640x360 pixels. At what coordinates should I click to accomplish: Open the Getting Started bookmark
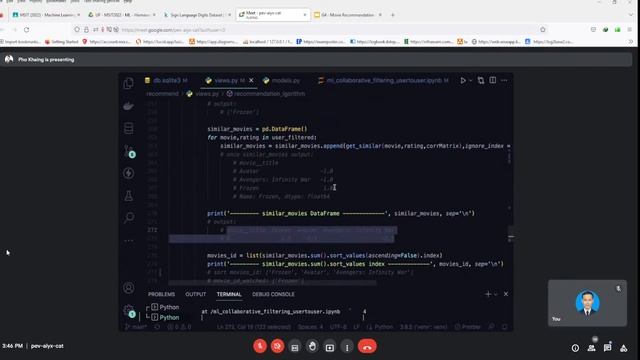coord(61,42)
